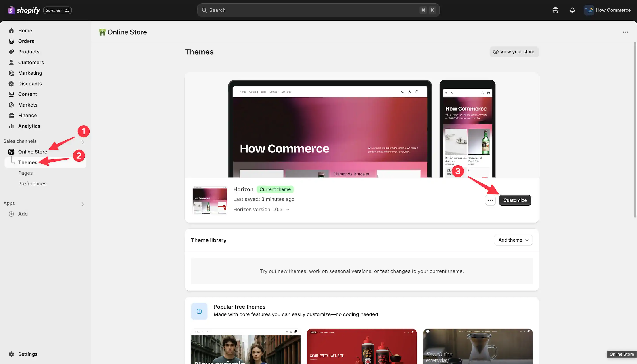Click the Discounts badge icon

click(11, 84)
